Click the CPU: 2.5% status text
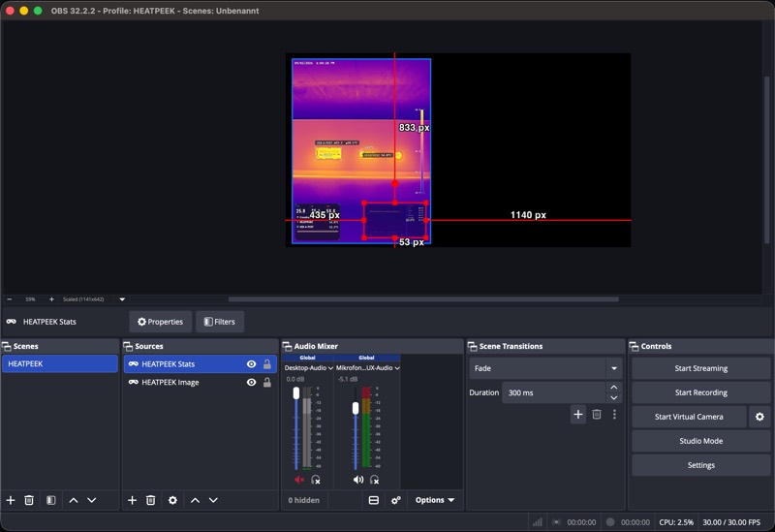This screenshot has height=532, width=775. (676, 522)
